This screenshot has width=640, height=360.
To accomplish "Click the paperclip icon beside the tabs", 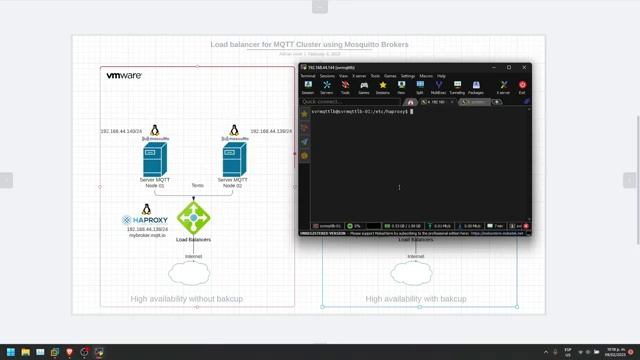I will [x=527, y=102].
